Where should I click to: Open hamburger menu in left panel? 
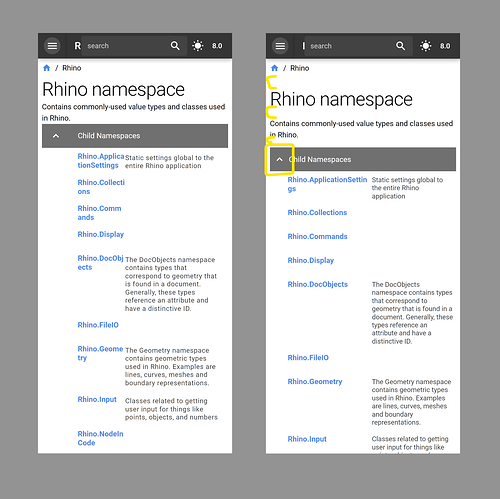click(x=52, y=46)
